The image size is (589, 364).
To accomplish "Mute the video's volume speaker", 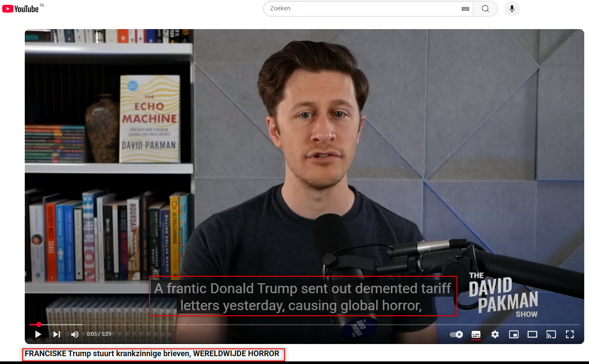I will (x=75, y=334).
